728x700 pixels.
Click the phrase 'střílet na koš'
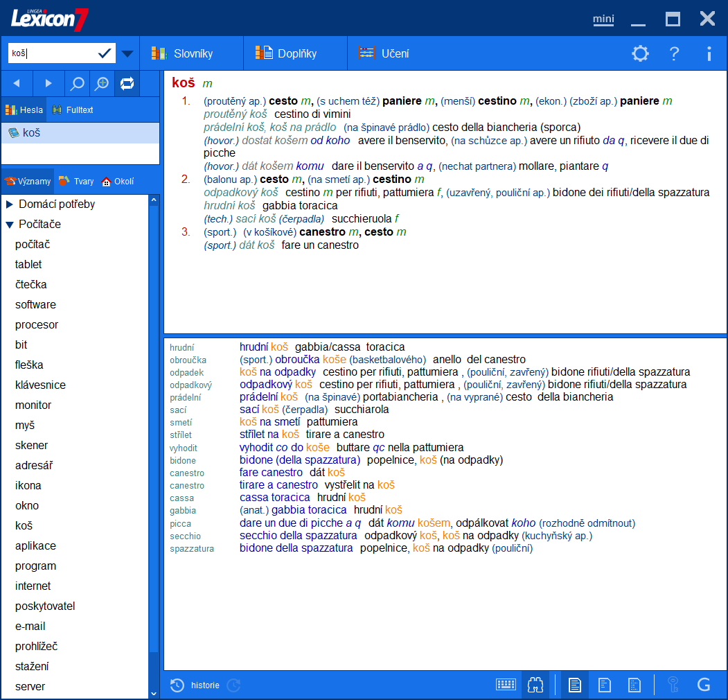click(x=269, y=435)
